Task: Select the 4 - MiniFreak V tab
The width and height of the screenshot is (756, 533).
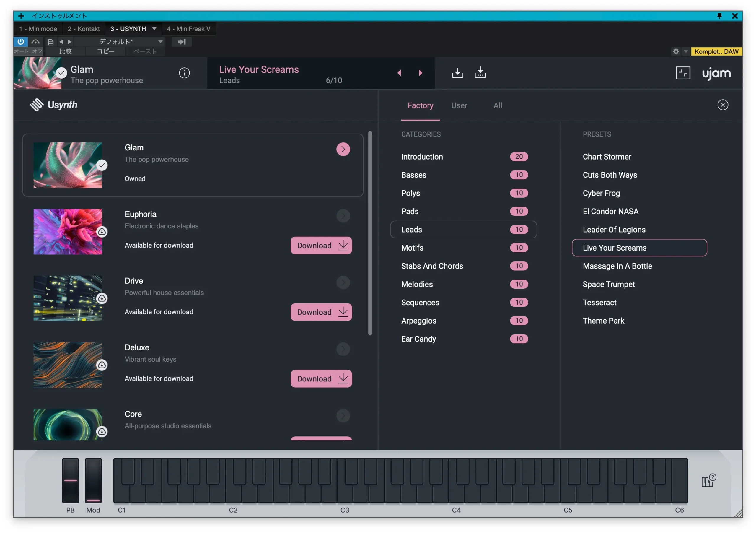Action: [188, 29]
